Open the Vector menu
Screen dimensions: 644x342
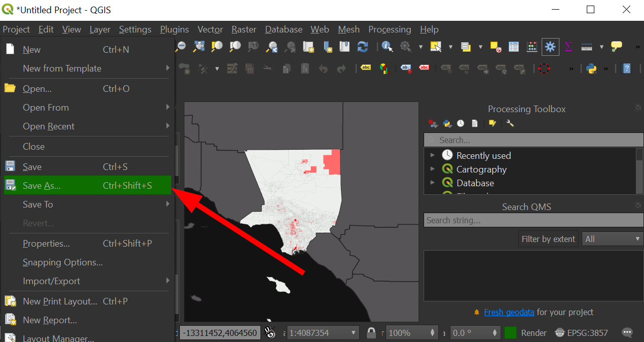(210, 29)
